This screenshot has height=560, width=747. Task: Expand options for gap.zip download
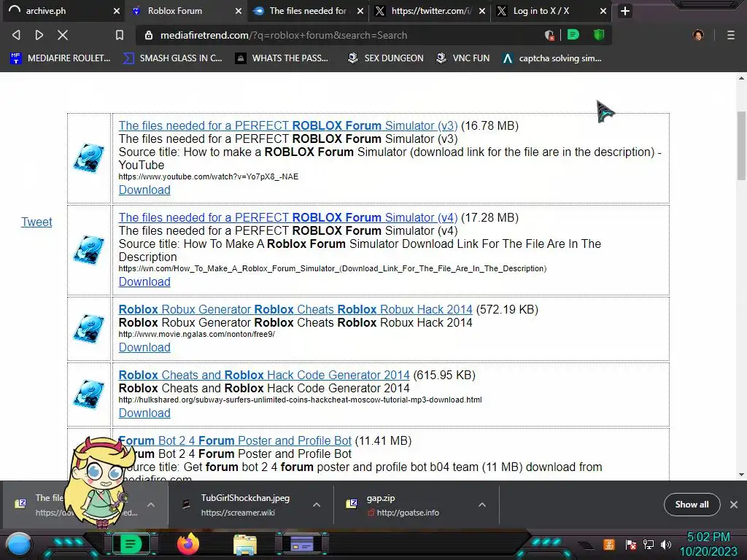pos(482,505)
